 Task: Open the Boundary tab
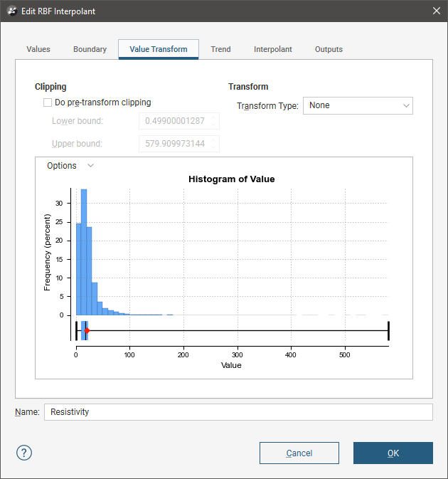click(x=90, y=49)
